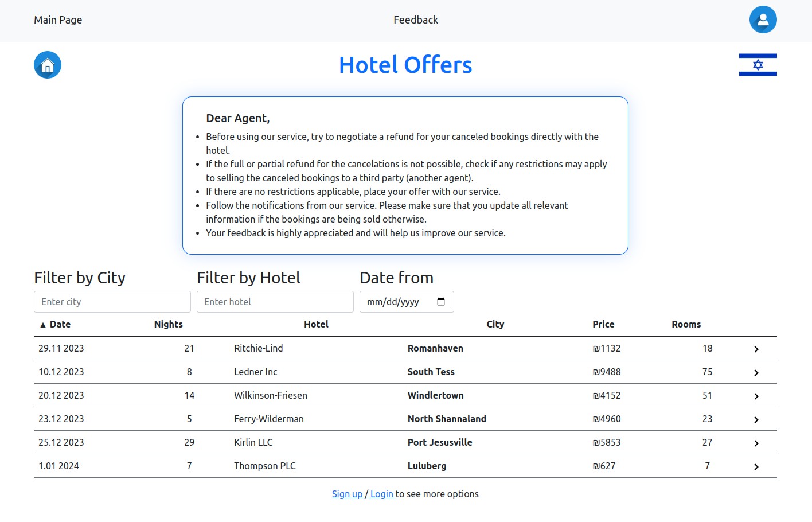Sort offers by the Price column header
812x522 pixels.
pyautogui.click(x=603, y=324)
